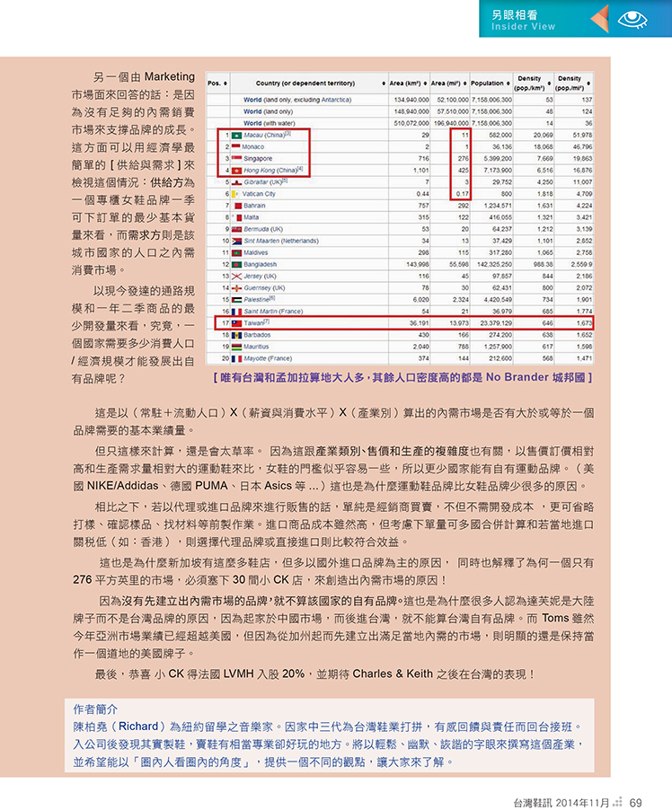Sort by Population column arrow
The image size is (672, 810).
(x=508, y=84)
